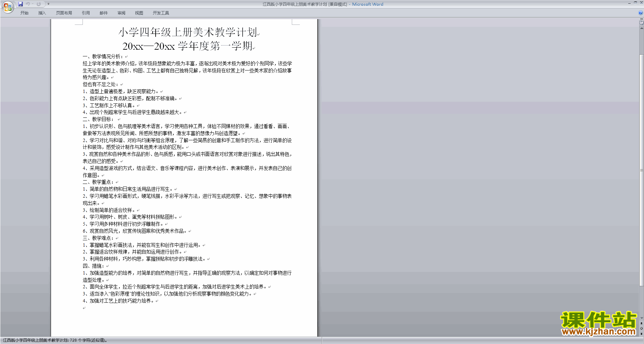Viewport: 644px width, 344px height.
Task: Click the status bar character count text
Action: coord(55,340)
